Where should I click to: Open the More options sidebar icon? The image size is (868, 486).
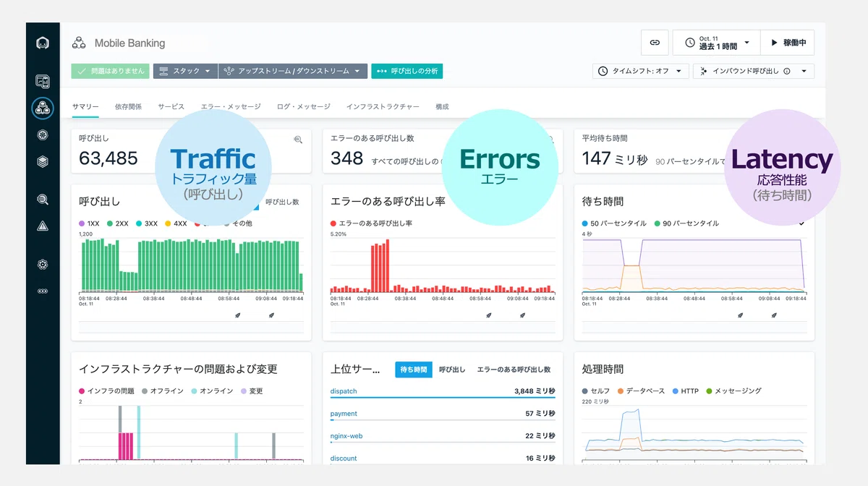43,291
